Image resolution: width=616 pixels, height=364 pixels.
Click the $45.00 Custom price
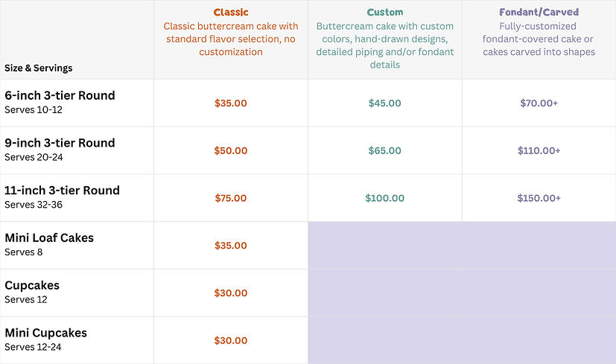pyautogui.click(x=385, y=103)
